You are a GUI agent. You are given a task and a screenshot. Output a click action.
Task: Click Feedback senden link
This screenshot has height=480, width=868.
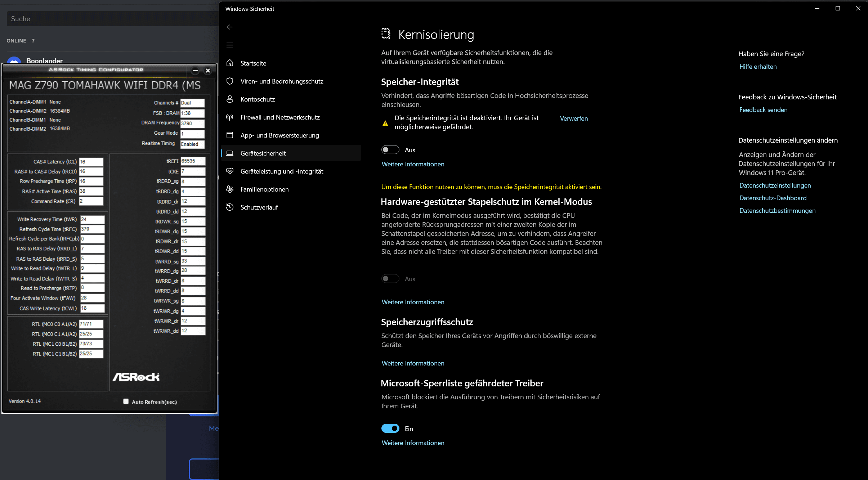click(763, 110)
